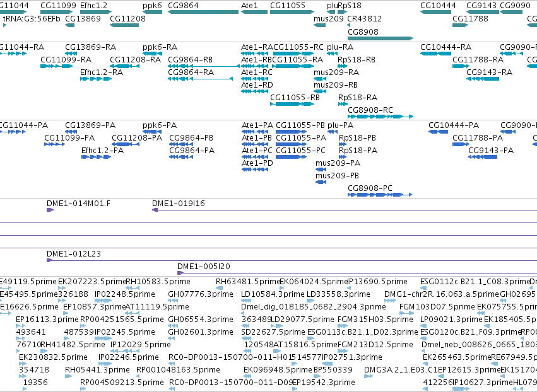Click EST EP19542.3prime

295,389
